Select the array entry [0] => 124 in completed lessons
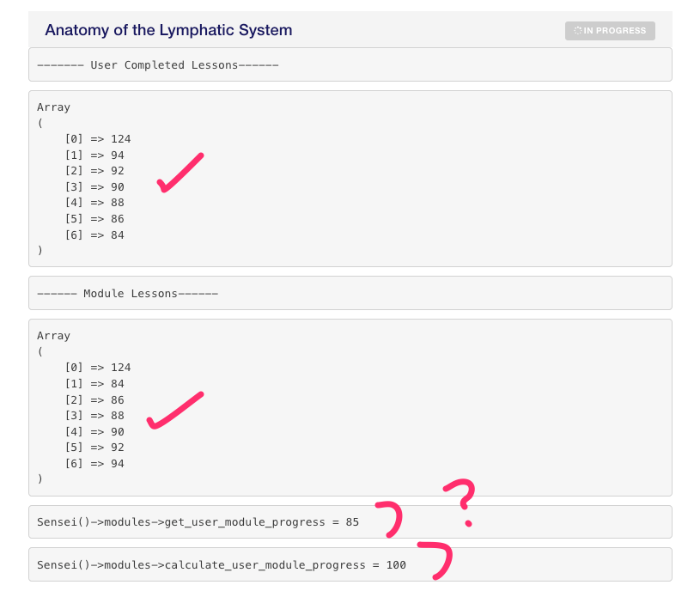This screenshot has width=700, height=591. point(99,138)
